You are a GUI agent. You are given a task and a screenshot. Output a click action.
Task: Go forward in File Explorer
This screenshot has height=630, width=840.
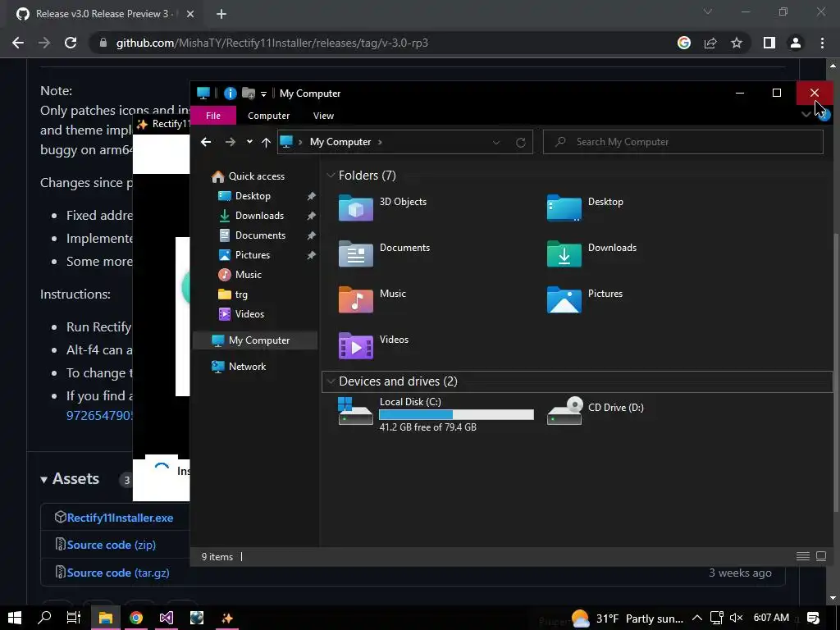point(231,142)
